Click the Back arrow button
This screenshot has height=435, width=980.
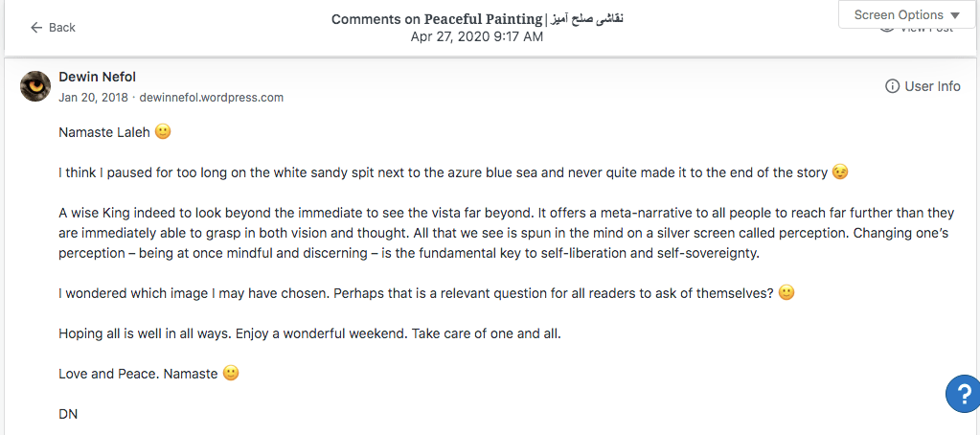pos(53,28)
